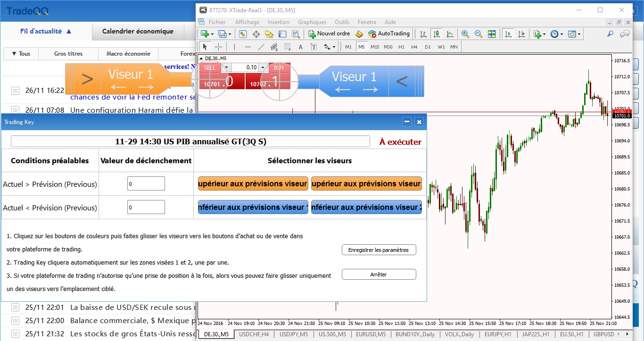Open the Graphiques menu
Screen dimensions: 644x341
(312, 22)
